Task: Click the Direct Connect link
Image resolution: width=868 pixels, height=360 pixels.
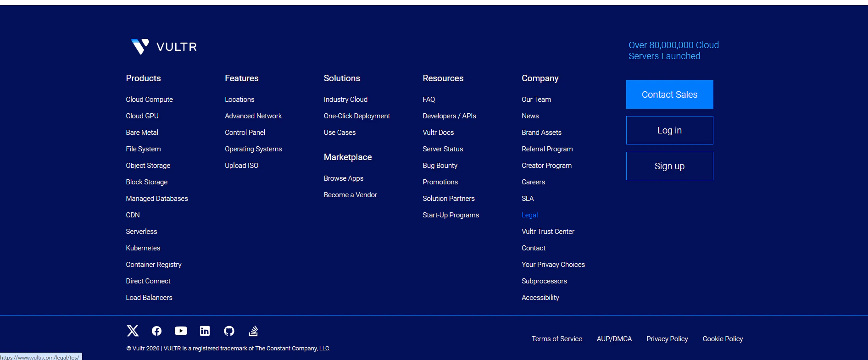Action: [148, 281]
